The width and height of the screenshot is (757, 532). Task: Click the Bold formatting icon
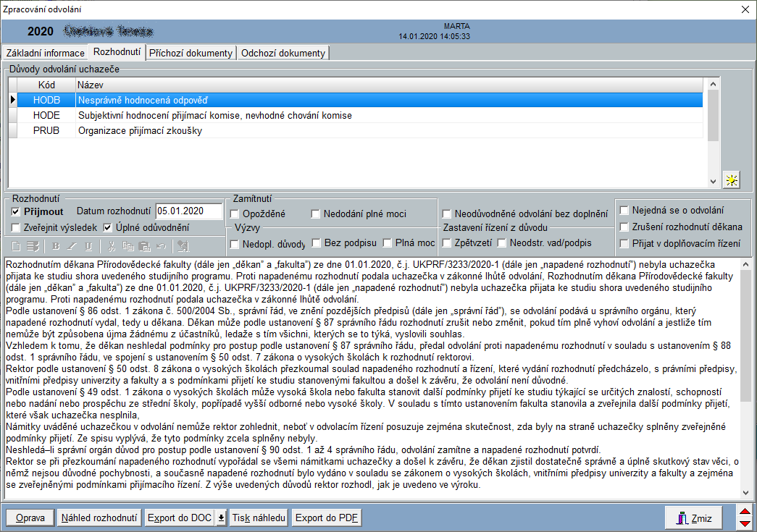coord(57,246)
